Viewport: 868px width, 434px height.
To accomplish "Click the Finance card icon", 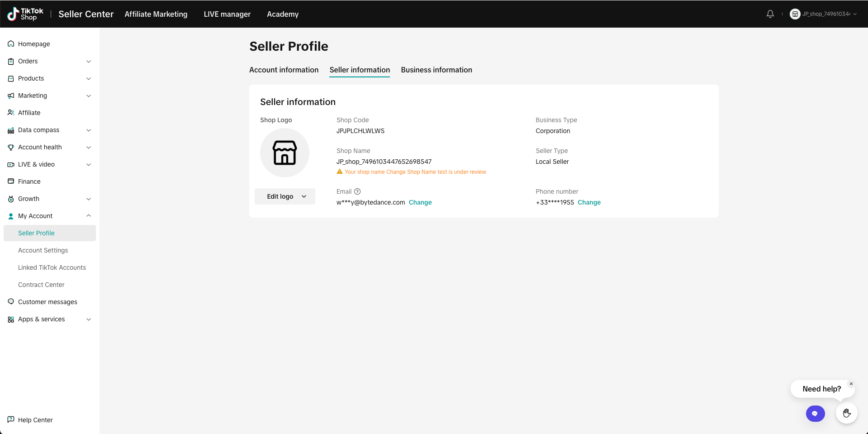I will coord(11,181).
